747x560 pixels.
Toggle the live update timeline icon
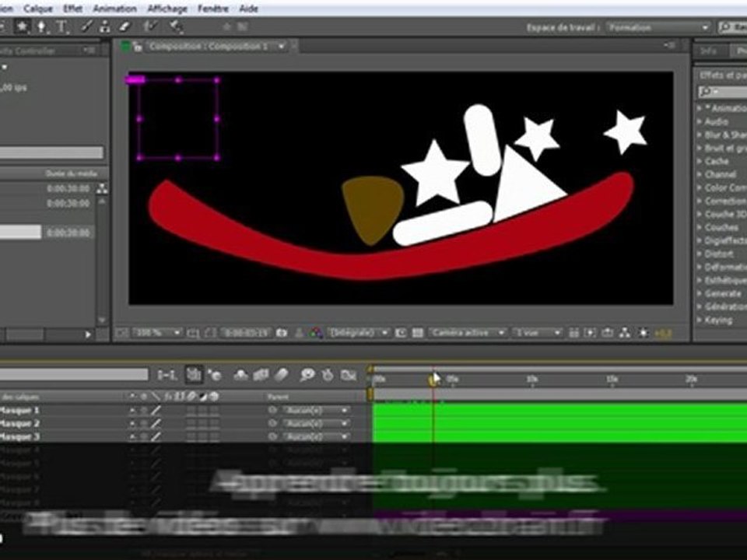click(194, 375)
